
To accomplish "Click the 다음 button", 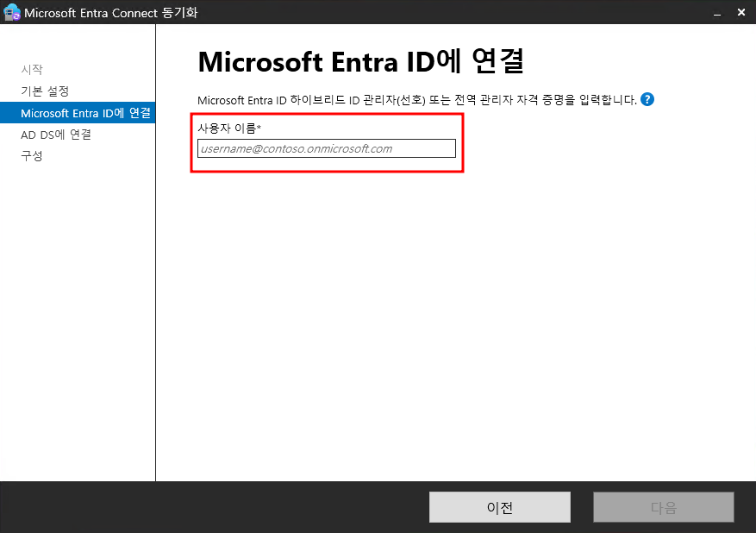I will click(x=664, y=507).
